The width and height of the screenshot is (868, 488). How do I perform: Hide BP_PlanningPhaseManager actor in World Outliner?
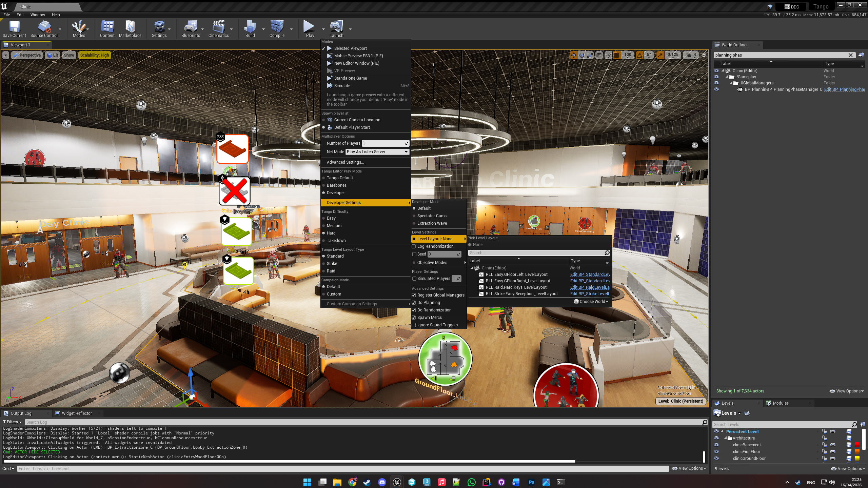pos(716,89)
